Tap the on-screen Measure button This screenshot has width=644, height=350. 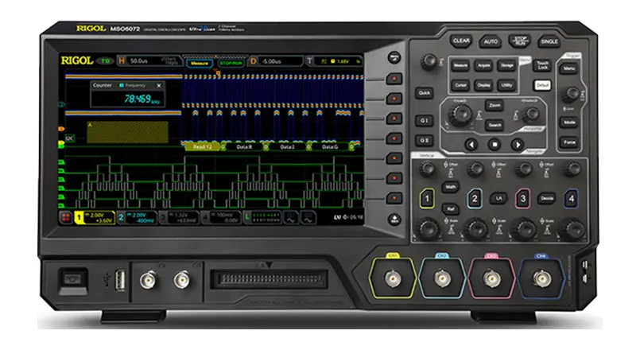(200, 64)
